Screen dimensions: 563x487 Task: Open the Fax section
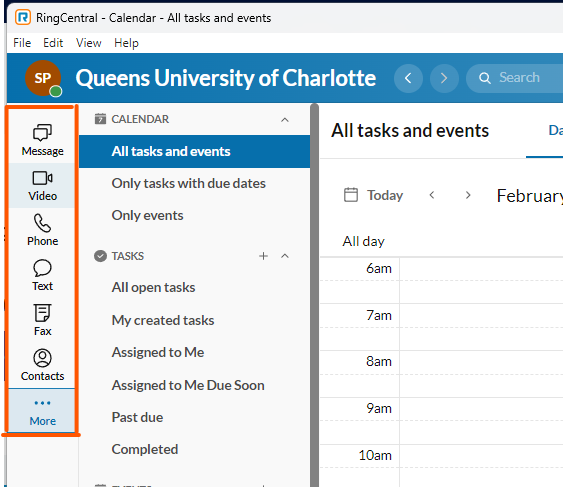tap(42, 320)
